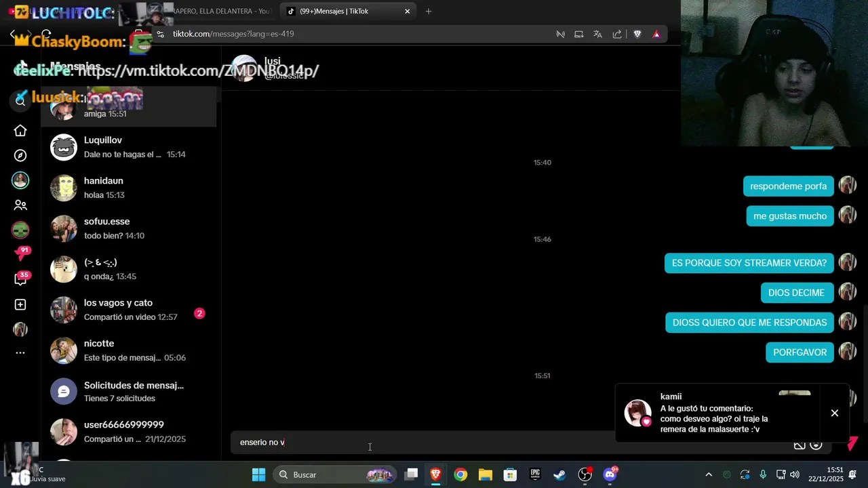
Task: Open Activity heart icon with 91 badge
Action: pyautogui.click(x=21, y=254)
